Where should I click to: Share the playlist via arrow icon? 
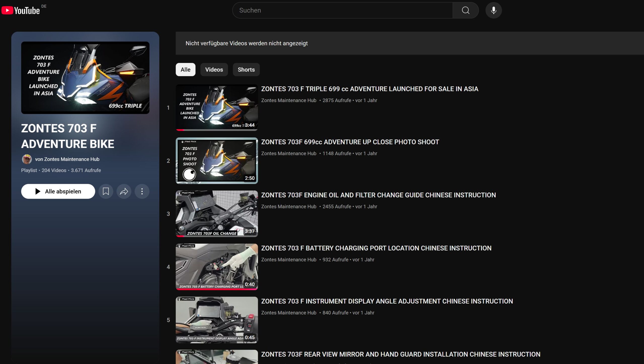(x=124, y=191)
